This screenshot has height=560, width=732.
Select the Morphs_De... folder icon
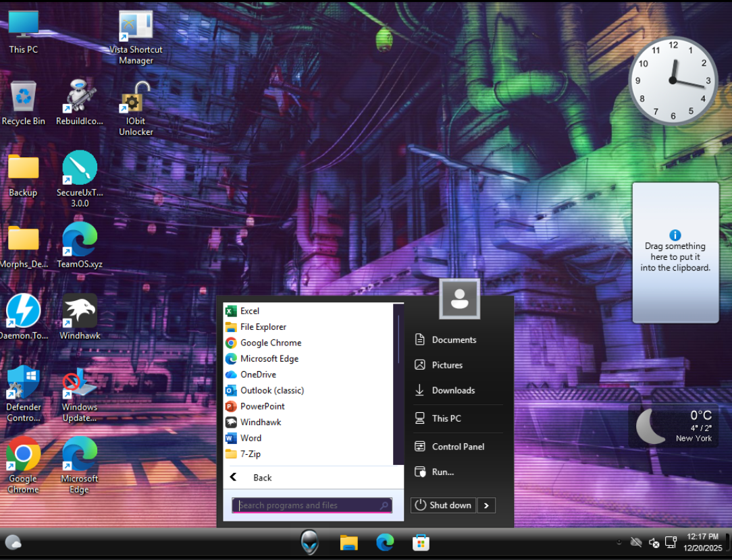point(24,247)
